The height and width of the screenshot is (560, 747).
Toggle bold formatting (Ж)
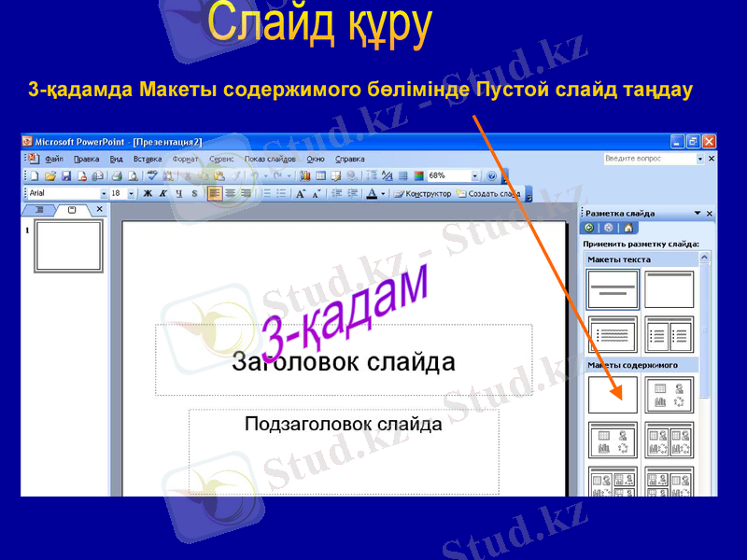pyautogui.click(x=149, y=194)
